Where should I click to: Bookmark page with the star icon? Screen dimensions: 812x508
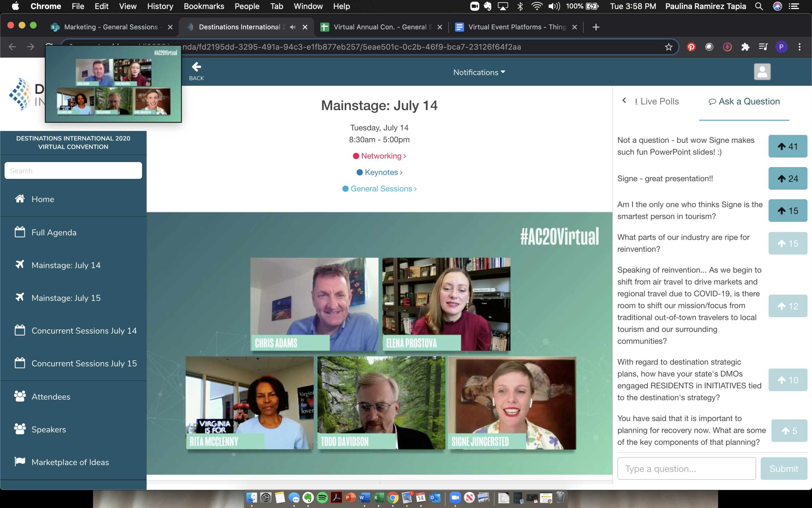pos(669,47)
